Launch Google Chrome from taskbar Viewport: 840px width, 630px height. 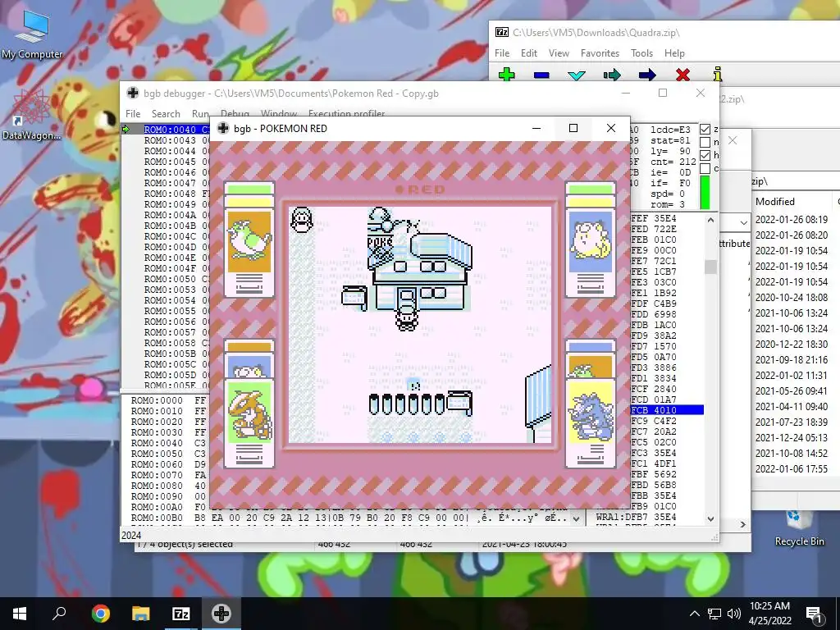[100, 614]
